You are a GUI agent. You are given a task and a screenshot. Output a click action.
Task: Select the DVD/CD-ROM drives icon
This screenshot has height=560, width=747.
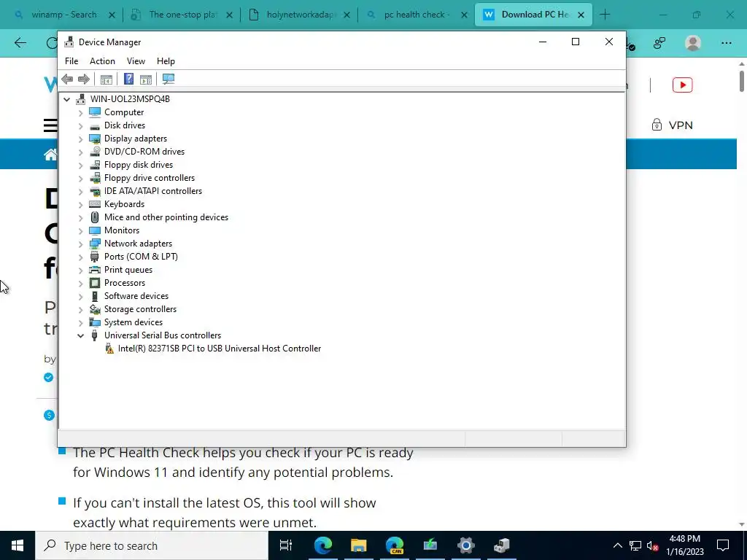coord(95,152)
